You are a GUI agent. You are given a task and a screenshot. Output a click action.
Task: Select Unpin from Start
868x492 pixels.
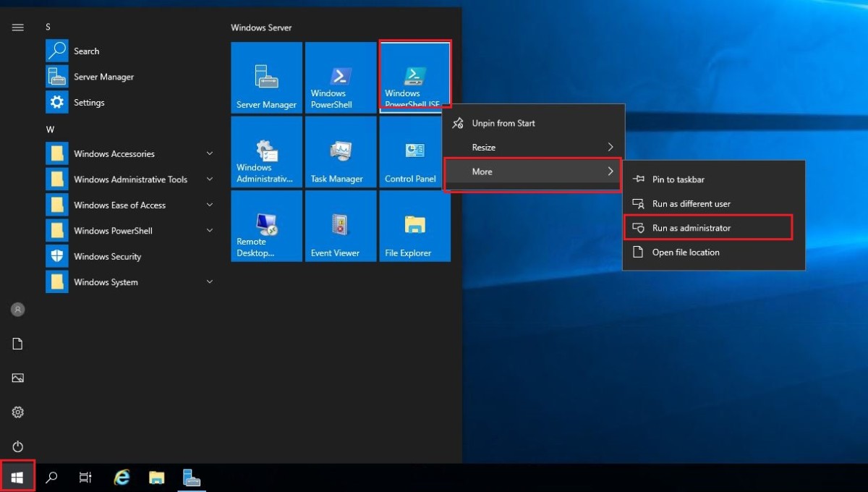click(x=532, y=123)
